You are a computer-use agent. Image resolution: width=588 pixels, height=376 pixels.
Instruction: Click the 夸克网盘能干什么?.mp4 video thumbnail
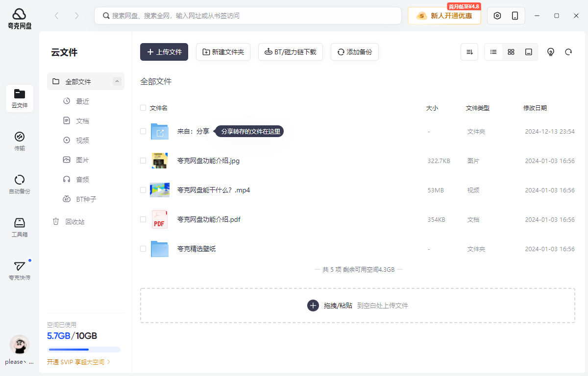pyautogui.click(x=160, y=190)
